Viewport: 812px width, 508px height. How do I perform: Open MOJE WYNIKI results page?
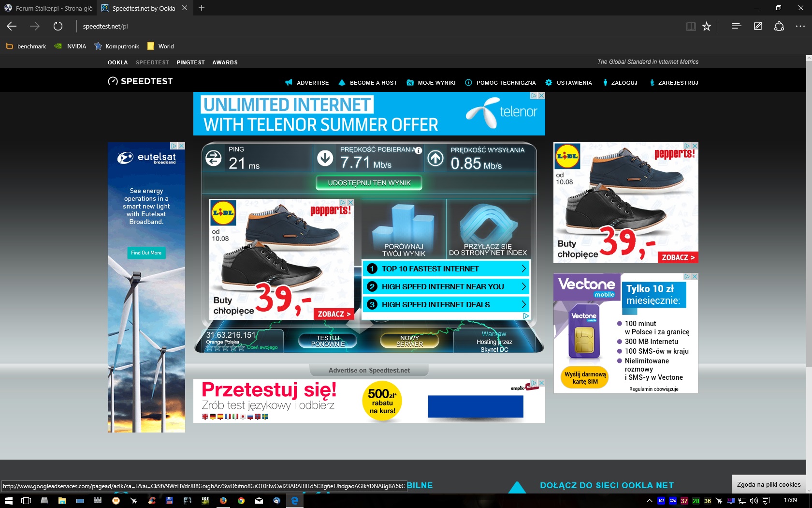[x=431, y=83]
